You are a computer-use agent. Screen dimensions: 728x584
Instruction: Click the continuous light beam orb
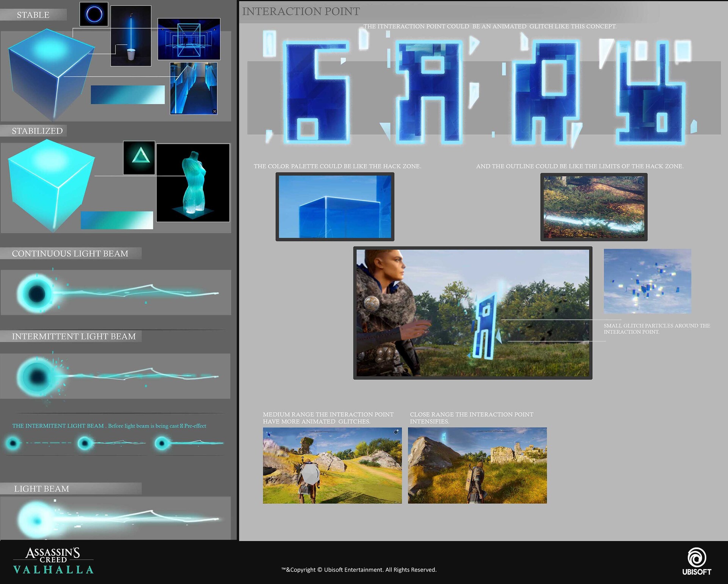click(37, 293)
